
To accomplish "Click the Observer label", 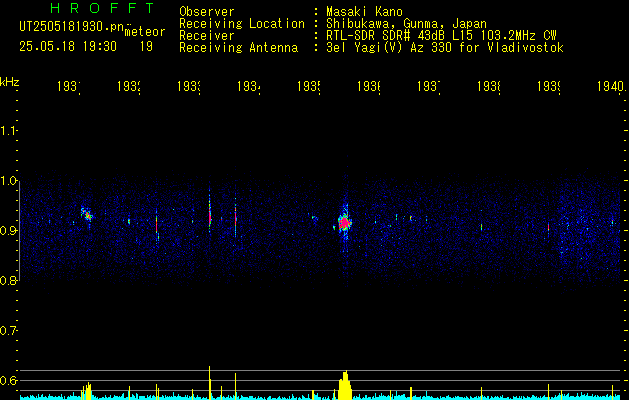I will (207, 11).
